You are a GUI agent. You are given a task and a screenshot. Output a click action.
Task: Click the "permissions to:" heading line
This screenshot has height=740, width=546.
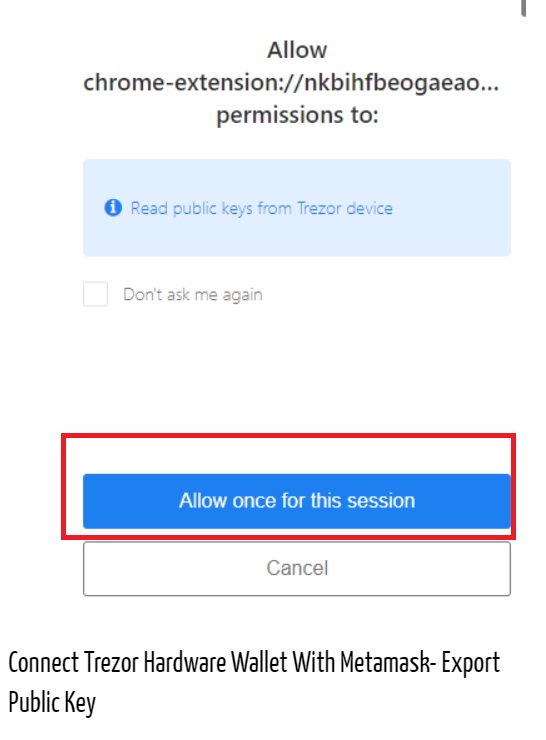pos(297,115)
